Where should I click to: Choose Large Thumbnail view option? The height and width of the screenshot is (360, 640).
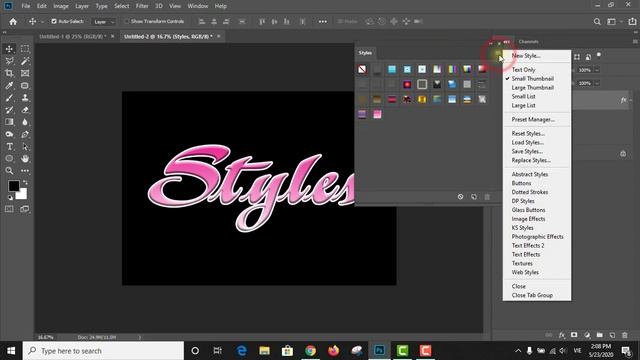pos(533,88)
